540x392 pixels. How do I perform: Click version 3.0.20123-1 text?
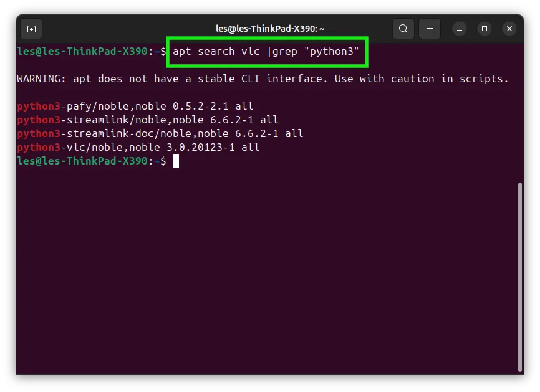[201, 147]
